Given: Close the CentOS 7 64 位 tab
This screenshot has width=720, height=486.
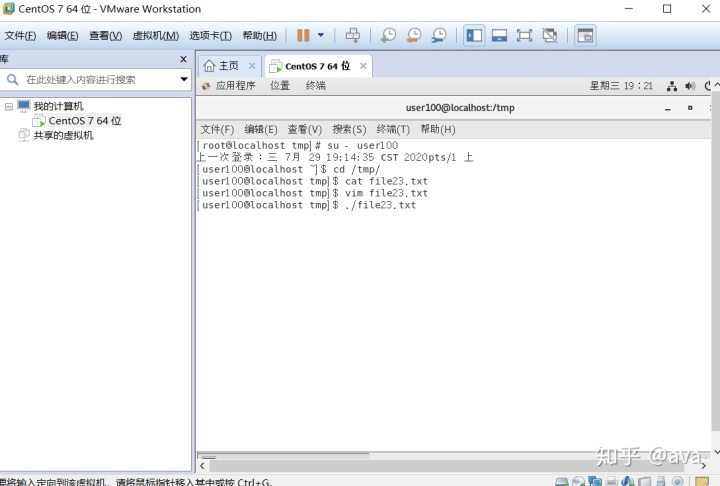Looking at the screenshot, I should [x=363, y=66].
